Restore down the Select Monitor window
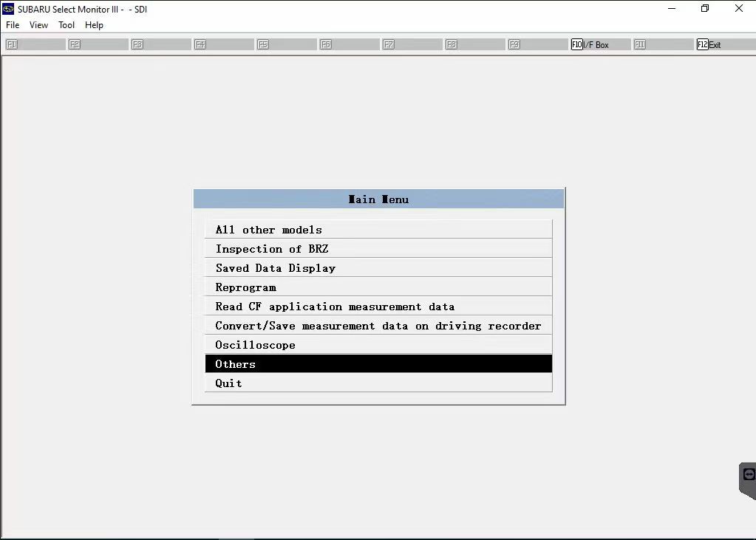 (705, 9)
